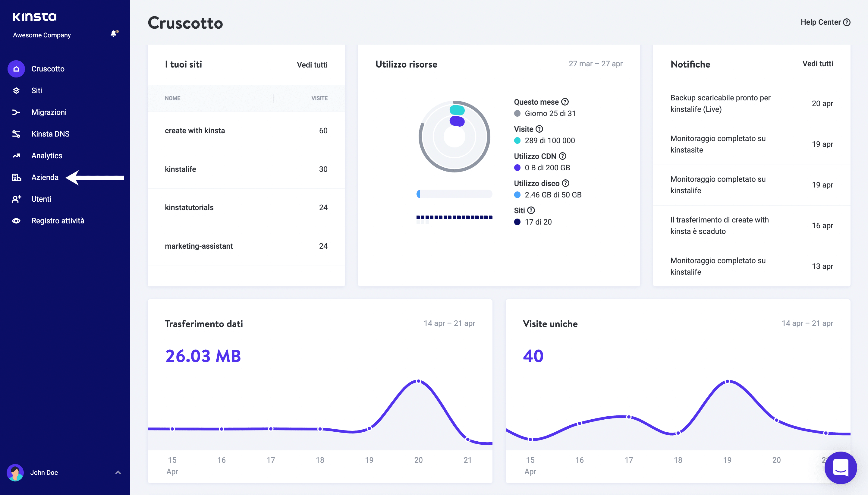
Task: Open the kinstalife site row
Action: (x=246, y=169)
